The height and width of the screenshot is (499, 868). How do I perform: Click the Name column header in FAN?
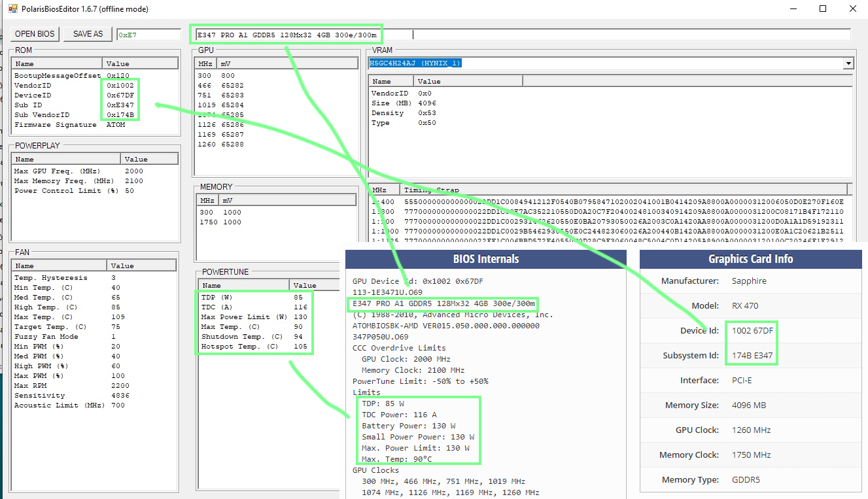[x=60, y=266]
